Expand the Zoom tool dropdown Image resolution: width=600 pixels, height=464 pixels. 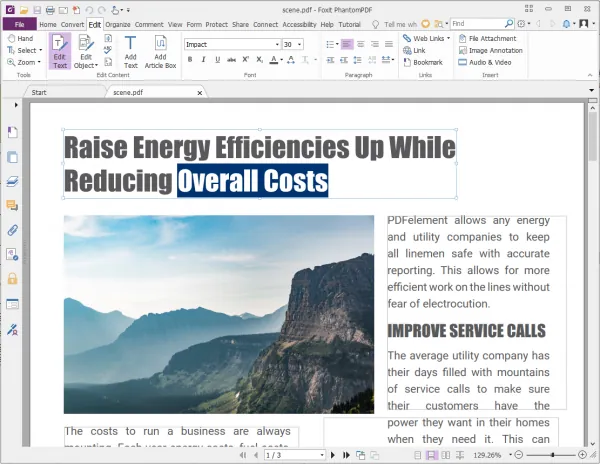tap(39, 62)
